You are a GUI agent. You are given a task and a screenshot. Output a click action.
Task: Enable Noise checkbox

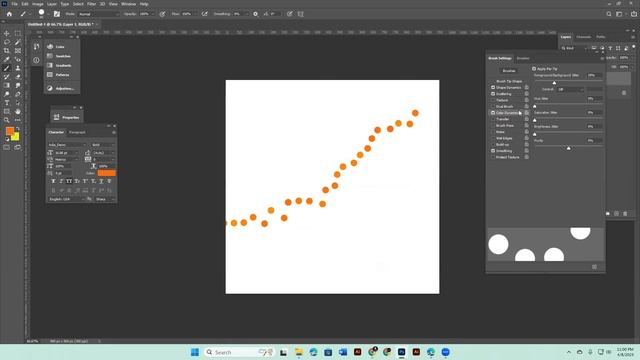(x=493, y=132)
